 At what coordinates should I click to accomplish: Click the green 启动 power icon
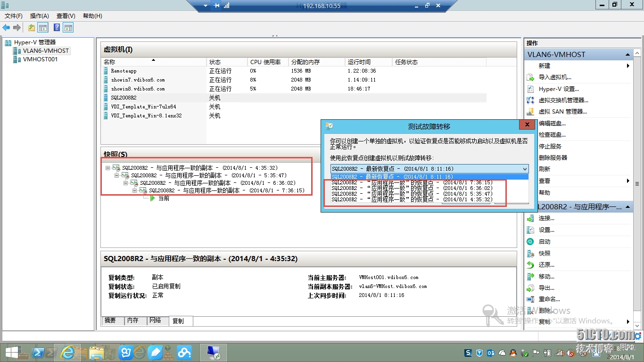pos(530,241)
